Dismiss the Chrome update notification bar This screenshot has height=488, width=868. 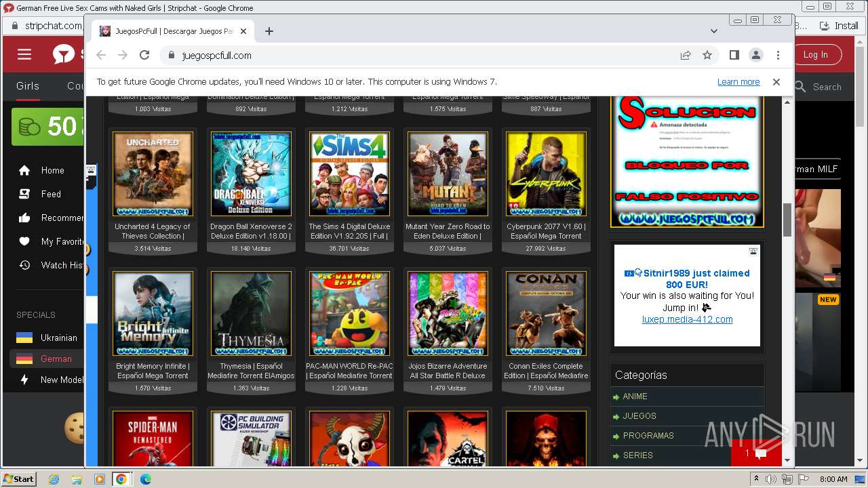[x=776, y=81]
